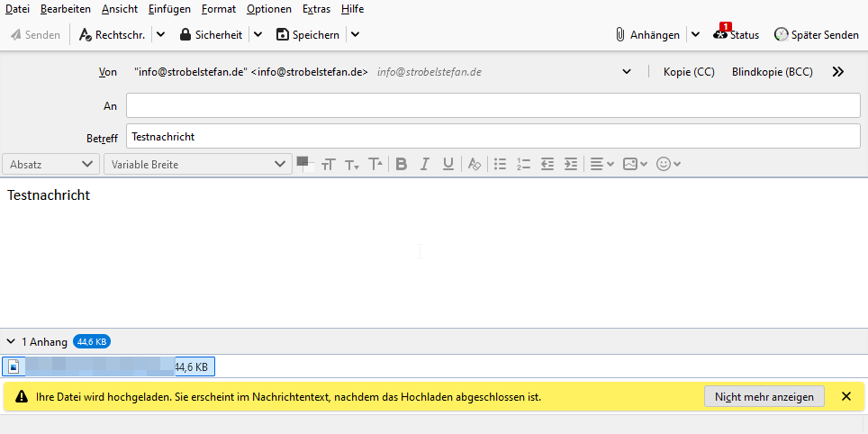Screen dimensions: 868x434
Task: Apply bulleted list
Action: pos(500,164)
